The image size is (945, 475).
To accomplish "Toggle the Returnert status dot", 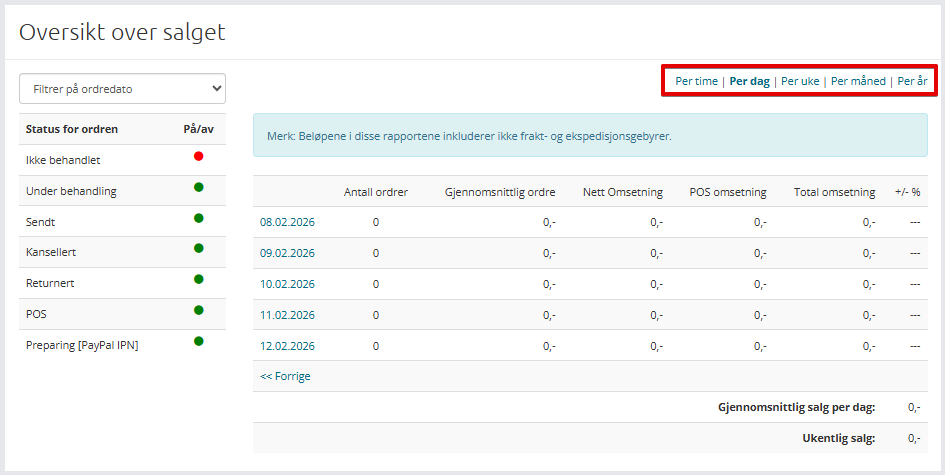I will pyautogui.click(x=198, y=279).
